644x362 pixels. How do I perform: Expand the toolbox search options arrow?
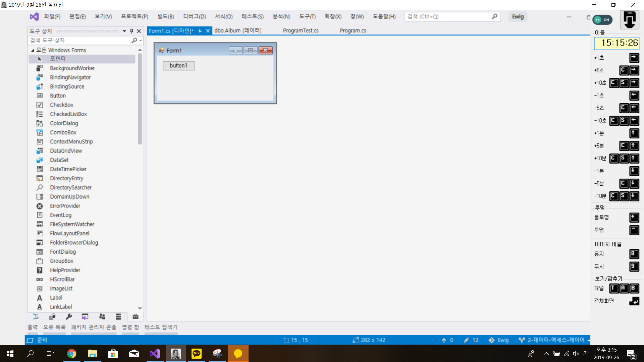coord(141,41)
